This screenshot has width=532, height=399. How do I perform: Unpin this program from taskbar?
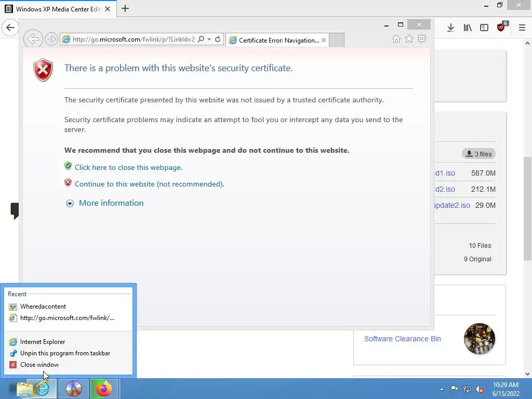coord(68,353)
